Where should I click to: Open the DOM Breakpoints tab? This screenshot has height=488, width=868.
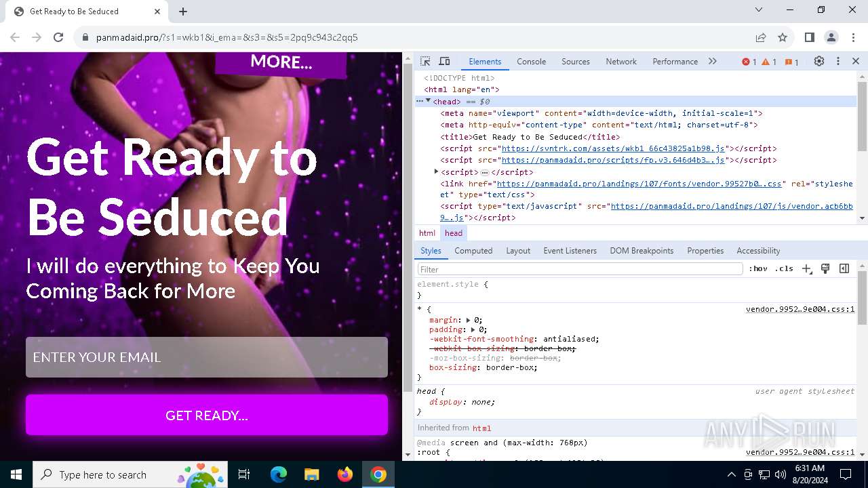click(x=642, y=251)
